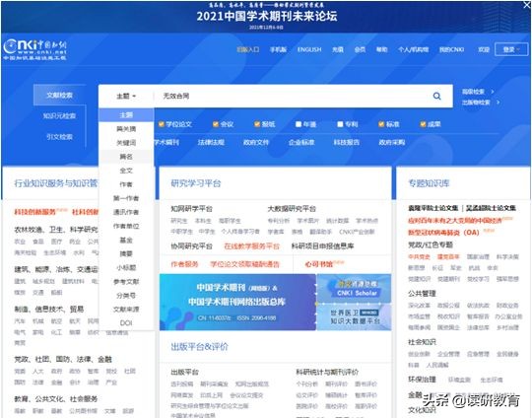Open 新型冠状病毒肺炎 (OA) link
The height and width of the screenshot is (419, 532).
(443, 233)
